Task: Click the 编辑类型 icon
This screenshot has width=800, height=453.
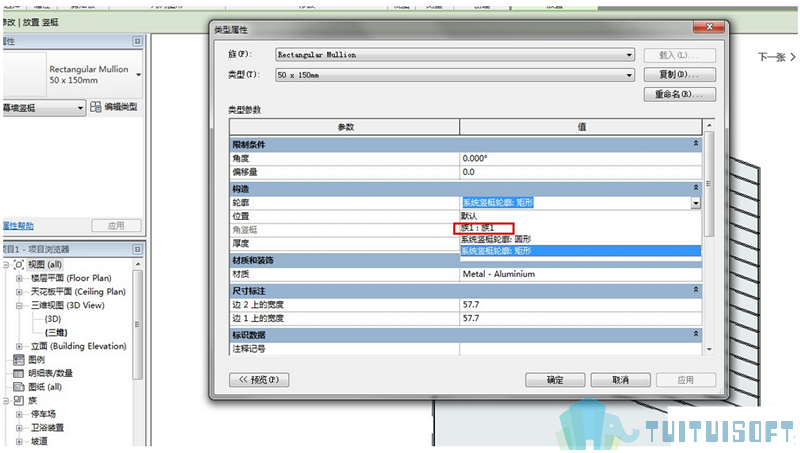Action: (x=95, y=107)
